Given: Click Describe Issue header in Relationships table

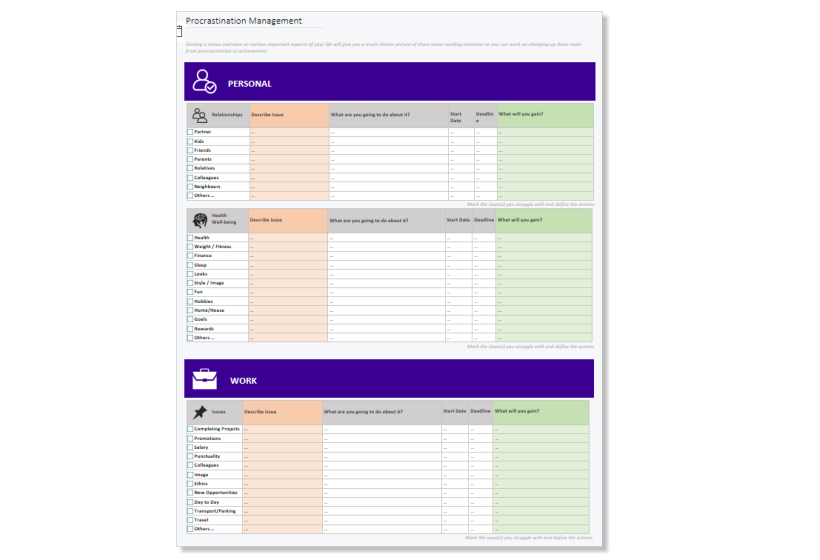Looking at the screenshot, I should click(x=267, y=115).
